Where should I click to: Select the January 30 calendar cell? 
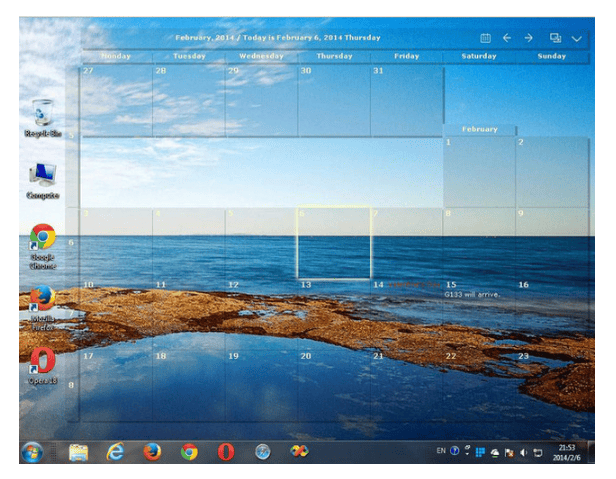coord(334,101)
